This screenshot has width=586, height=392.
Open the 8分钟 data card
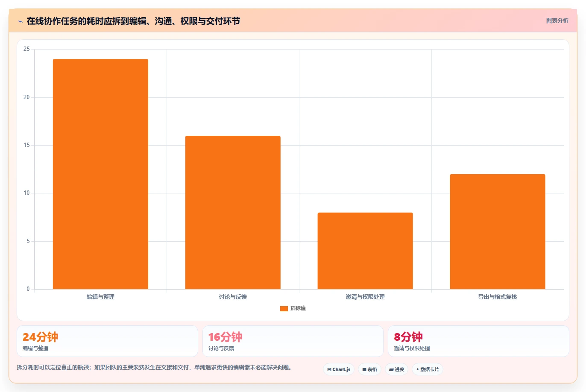[478, 341]
